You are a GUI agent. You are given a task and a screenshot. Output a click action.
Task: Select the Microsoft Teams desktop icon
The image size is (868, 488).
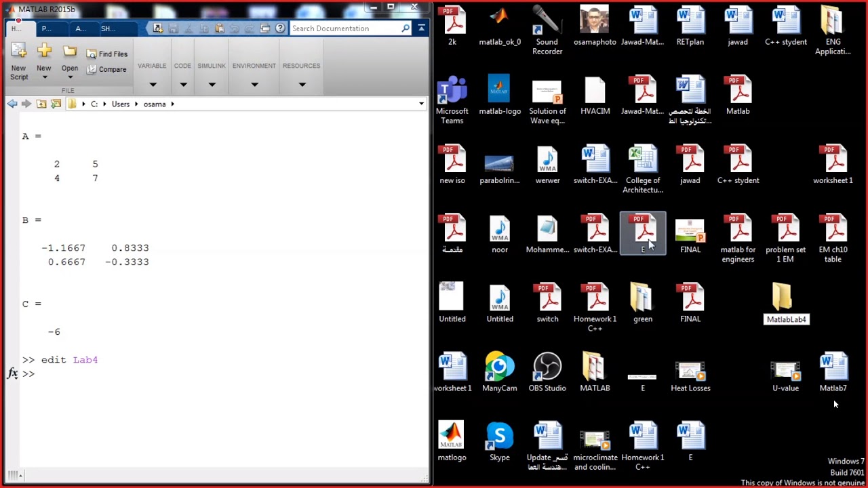452,100
